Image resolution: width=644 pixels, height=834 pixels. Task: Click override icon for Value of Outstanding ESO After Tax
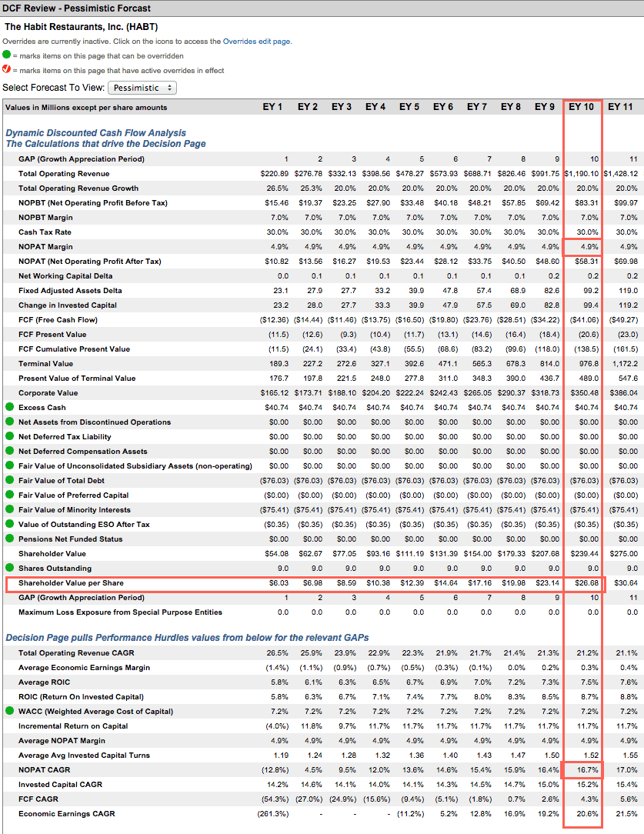9,524
